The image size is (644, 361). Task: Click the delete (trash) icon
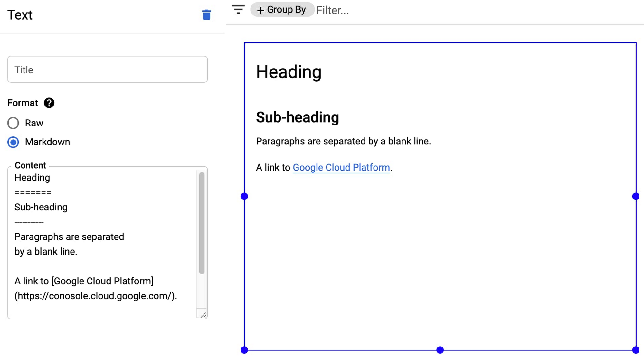pyautogui.click(x=206, y=15)
